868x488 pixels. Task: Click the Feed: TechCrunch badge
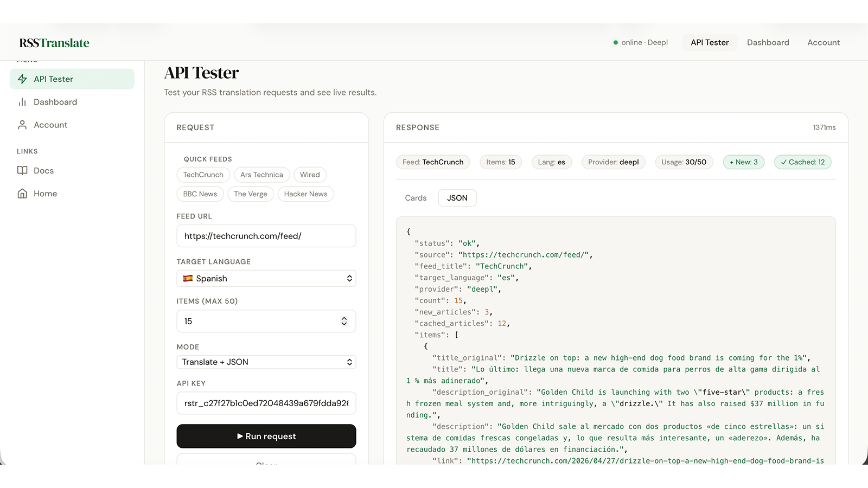[433, 162]
